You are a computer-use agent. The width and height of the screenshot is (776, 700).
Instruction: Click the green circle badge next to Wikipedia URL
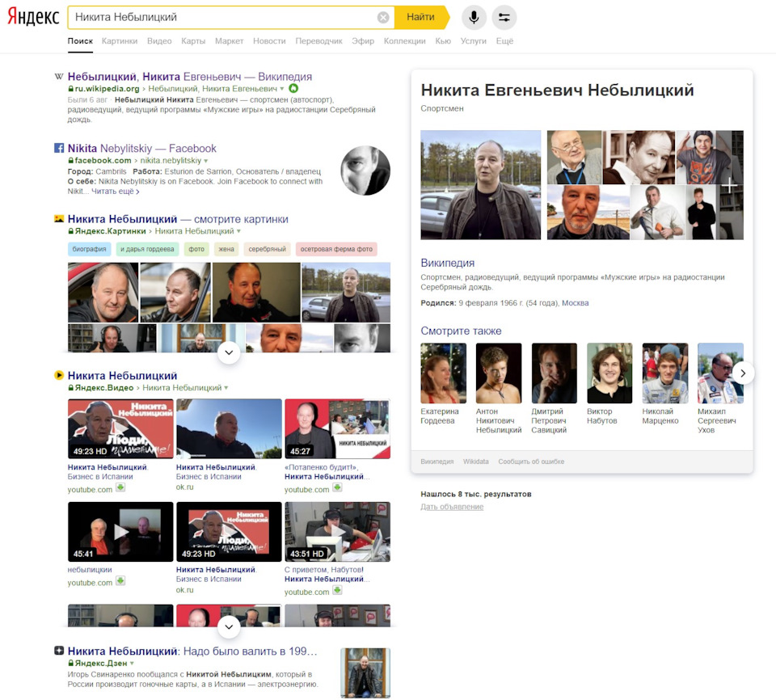[293, 88]
